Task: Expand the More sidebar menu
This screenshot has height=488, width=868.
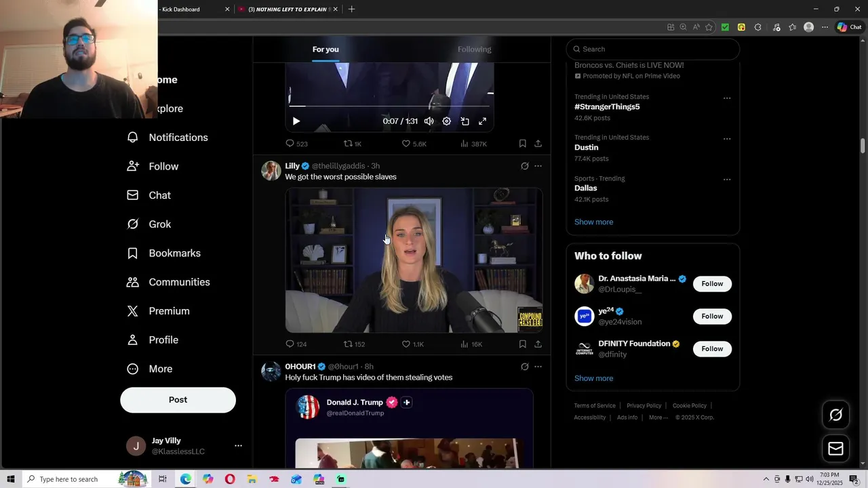Action: point(151,369)
